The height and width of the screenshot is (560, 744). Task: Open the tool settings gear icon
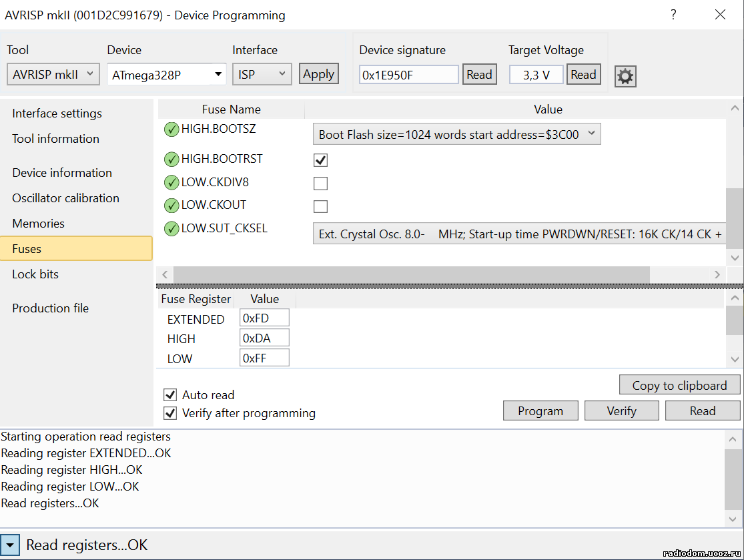[625, 76]
